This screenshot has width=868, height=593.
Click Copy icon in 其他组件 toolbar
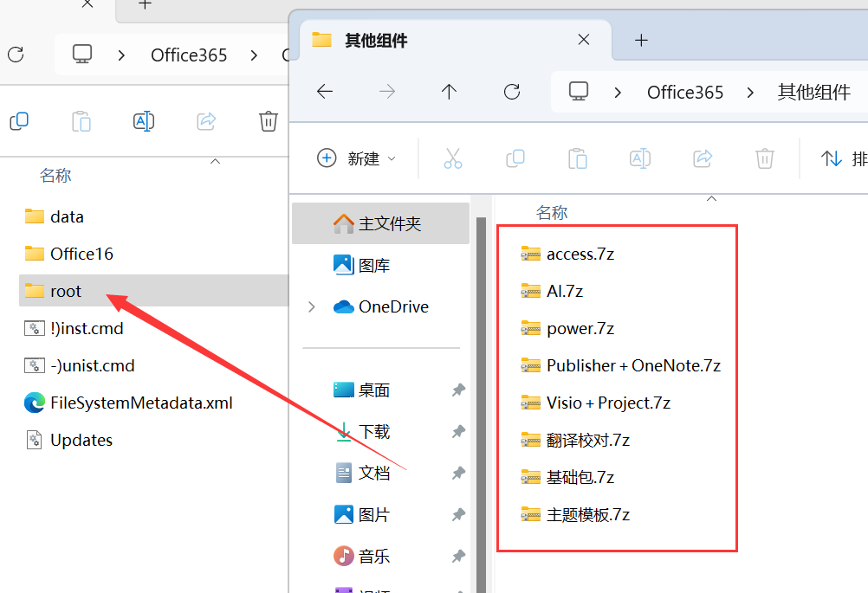(x=515, y=158)
